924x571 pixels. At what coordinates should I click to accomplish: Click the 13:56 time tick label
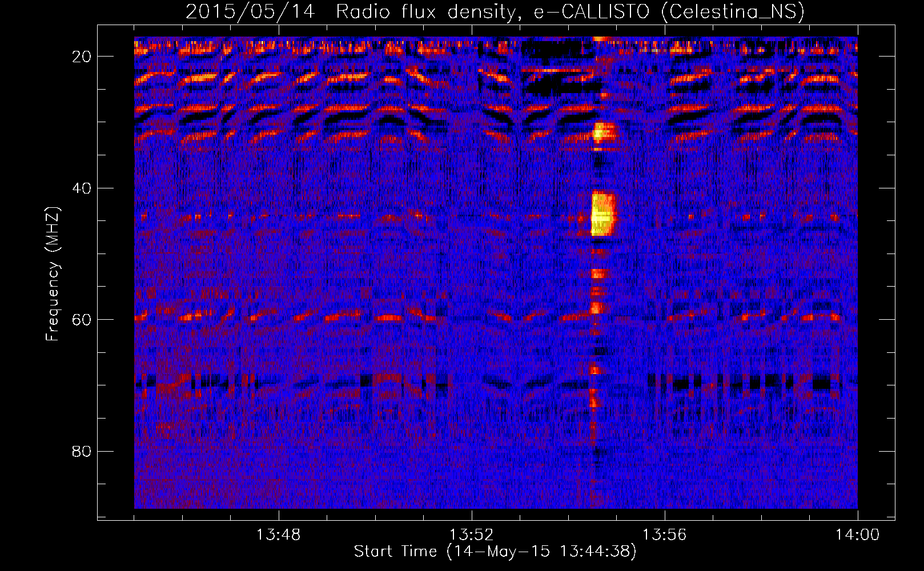coord(664,535)
